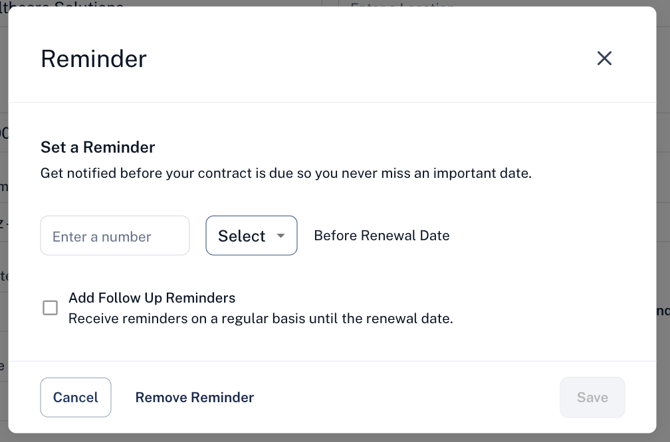Open the Select time unit dropdown

click(x=251, y=236)
